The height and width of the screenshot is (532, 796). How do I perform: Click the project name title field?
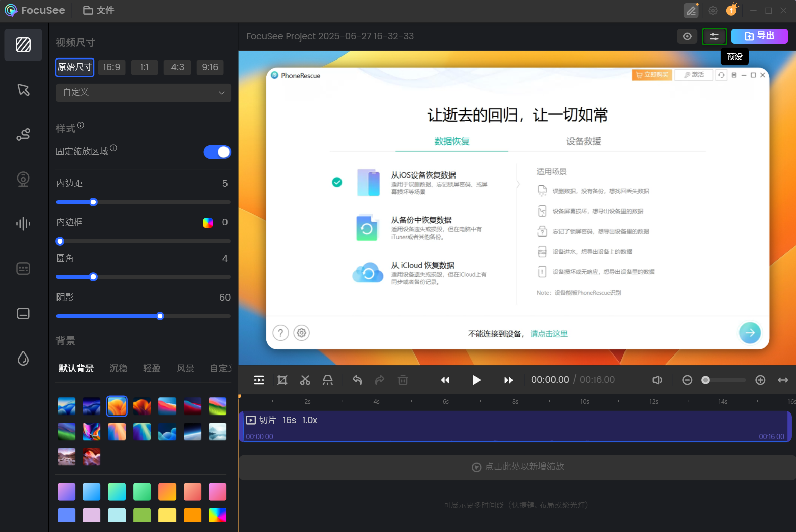pyautogui.click(x=330, y=36)
